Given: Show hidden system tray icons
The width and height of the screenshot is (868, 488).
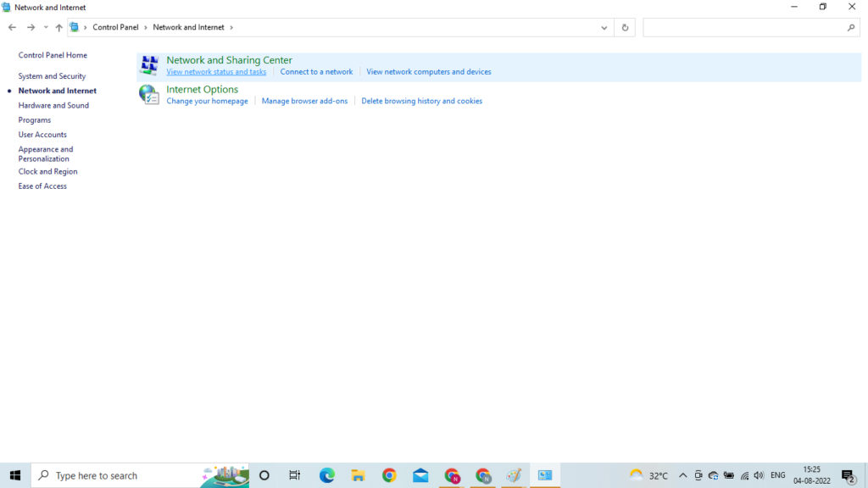Looking at the screenshot, I should (x=682, y=475).
